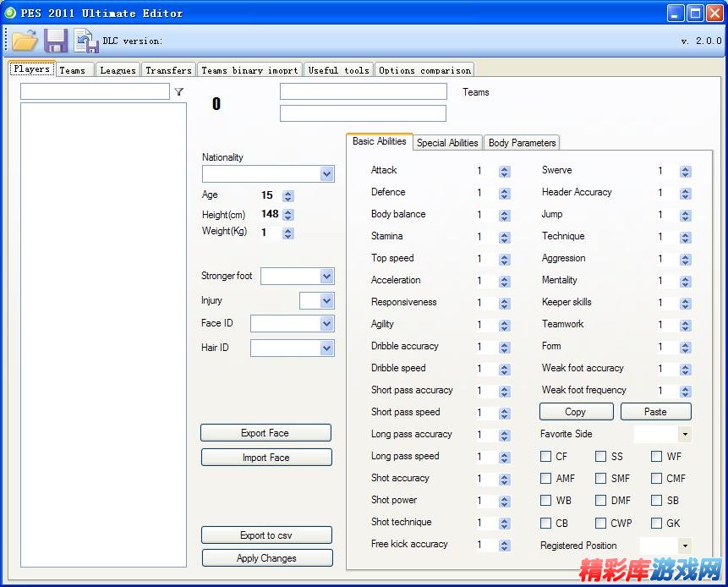The image size is (728, 587).
Task: Click the open folder toolbar icon
Action: pos(25,41)
